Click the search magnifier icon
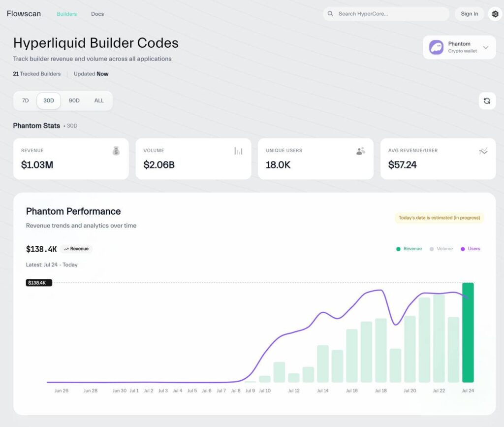This screenshot has width=504, height=427. (x=331, y=14)
